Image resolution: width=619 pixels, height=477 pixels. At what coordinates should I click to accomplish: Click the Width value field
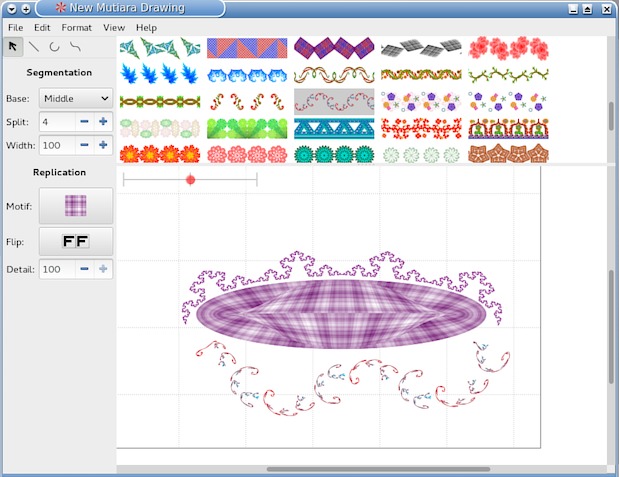click(x=57, y=145)
